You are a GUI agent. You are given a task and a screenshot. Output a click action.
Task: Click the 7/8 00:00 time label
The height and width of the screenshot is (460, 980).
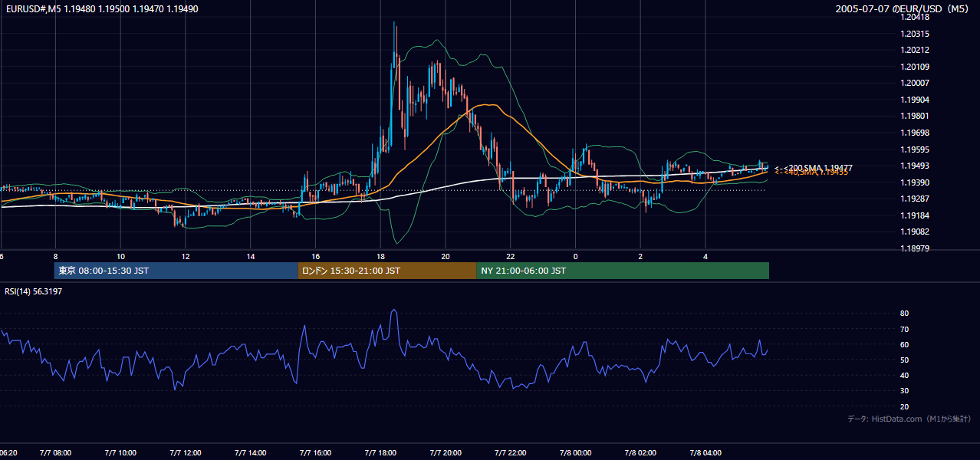[x=575, y=452]
